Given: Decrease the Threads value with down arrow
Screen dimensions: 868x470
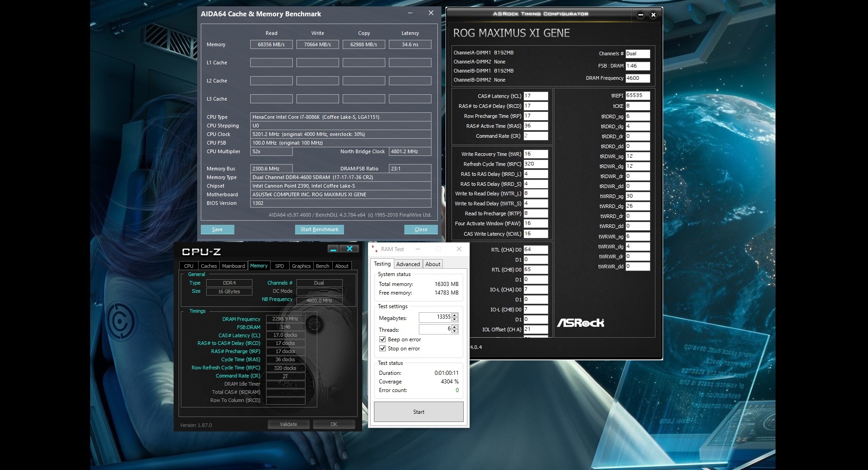Looking at the screenshot, I should 455,331.
